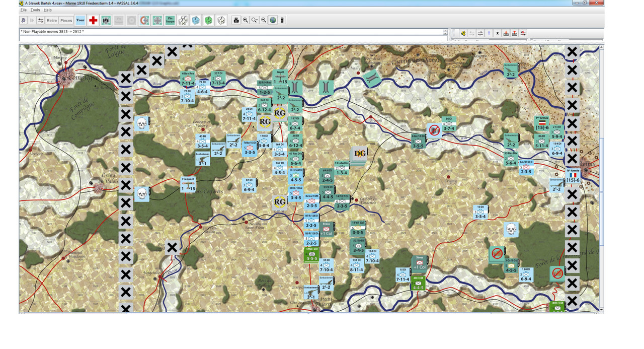Select the green 5-5-5 counter
This screenshot has width=644, height=349.
coord(311,255)
